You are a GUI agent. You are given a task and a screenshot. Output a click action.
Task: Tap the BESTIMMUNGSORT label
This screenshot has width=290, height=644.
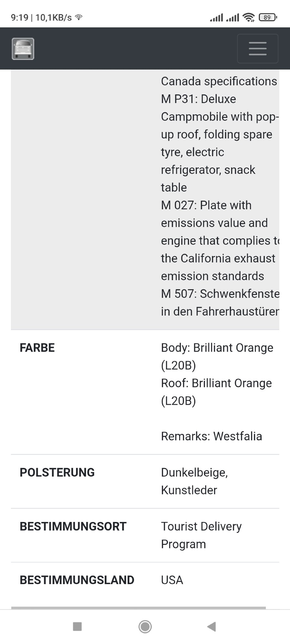tap(73, 526)
